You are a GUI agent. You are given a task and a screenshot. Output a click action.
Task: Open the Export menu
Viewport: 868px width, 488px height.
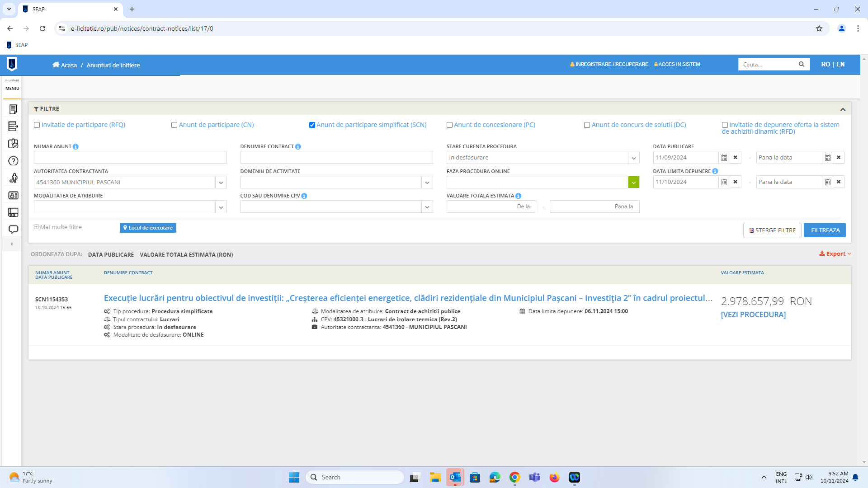pos(835,254)
